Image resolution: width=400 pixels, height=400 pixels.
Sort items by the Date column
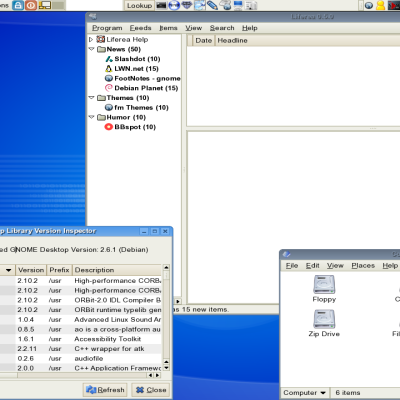(x=204, y=41)
